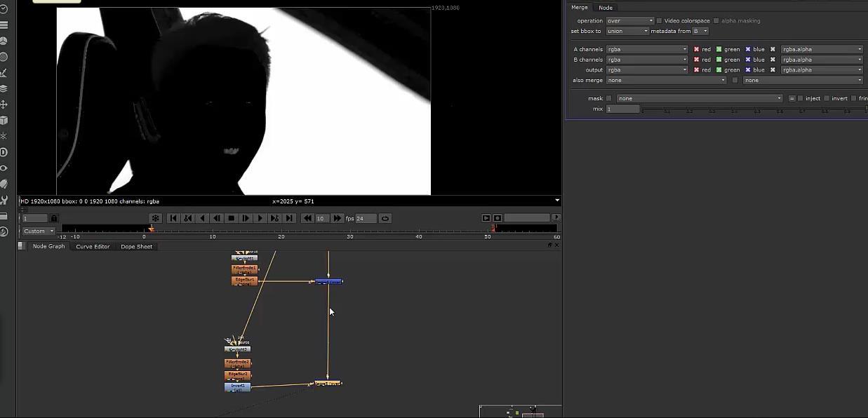Enable the invert mask checkbox
The width and height of the screenshot is (868, 418).
(x=827, y=98)
